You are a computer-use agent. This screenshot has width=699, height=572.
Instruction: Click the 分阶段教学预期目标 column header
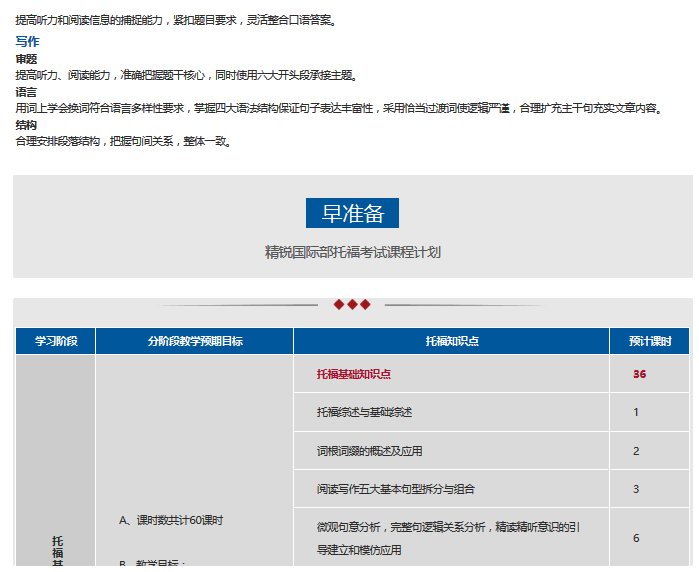tap(195, 341)
